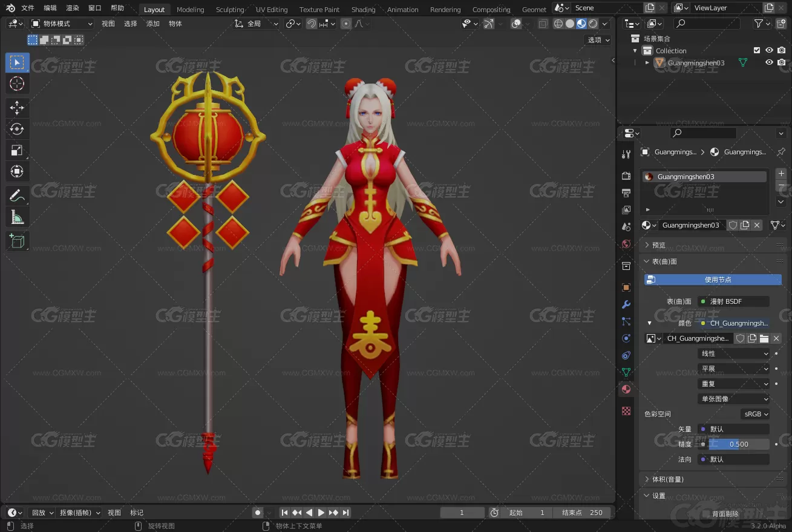The image size is (792, 532).
Task: Open the 线性 interpolation dropdown
Action: tap(734, 353)
